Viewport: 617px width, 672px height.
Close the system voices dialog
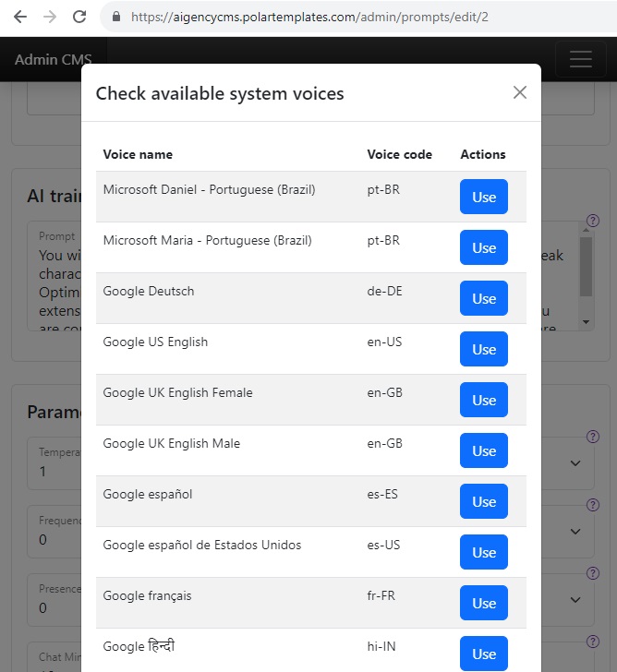[520, 92]
